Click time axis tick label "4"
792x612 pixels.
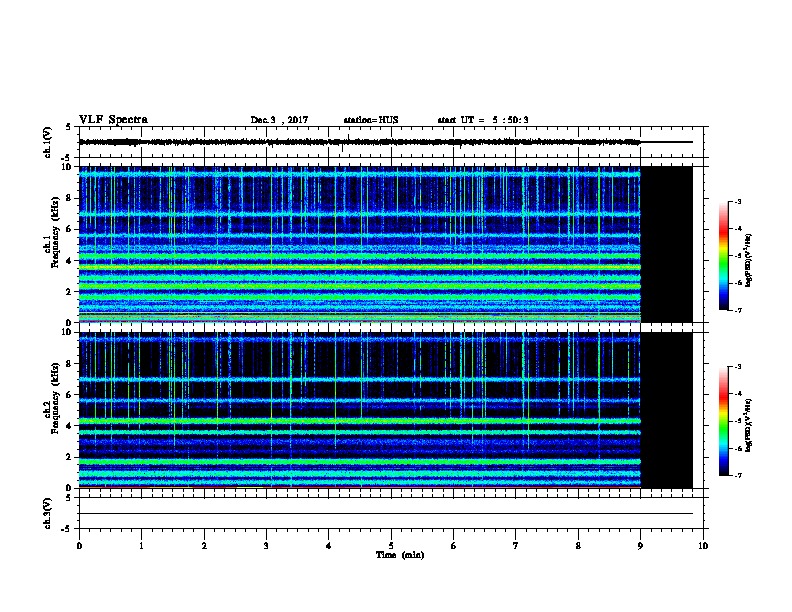point(328,546)
